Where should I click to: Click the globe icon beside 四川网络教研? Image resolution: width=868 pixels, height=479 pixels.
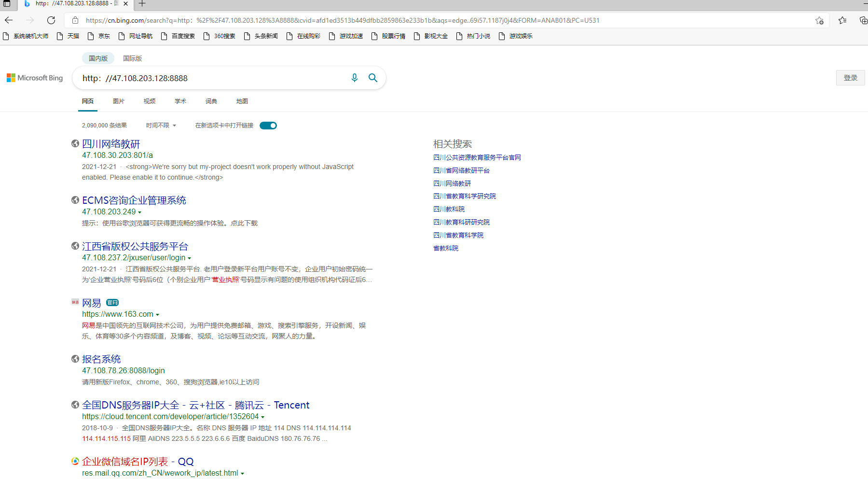(75, 143)
